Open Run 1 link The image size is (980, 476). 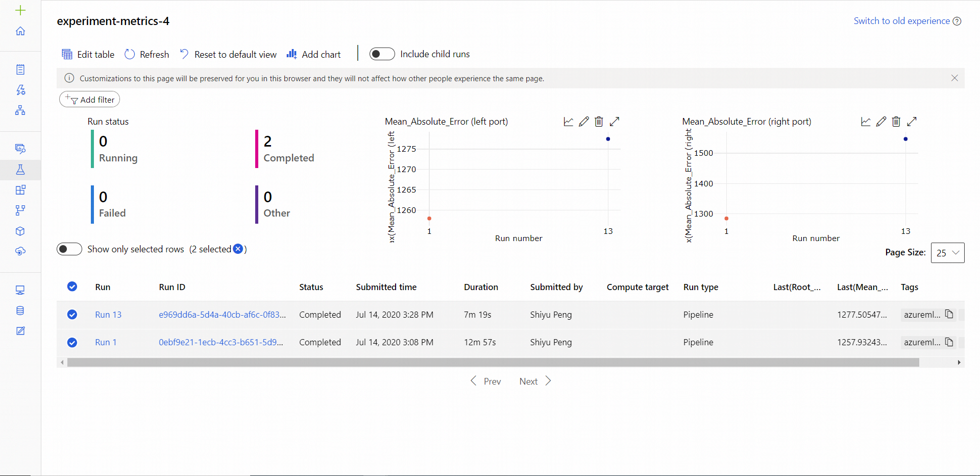click(106, 342)
